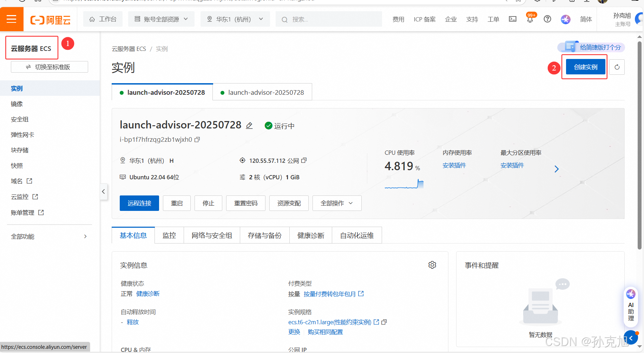Copy the instance type ecs.t6-c2m1.large

coord(384,322)
